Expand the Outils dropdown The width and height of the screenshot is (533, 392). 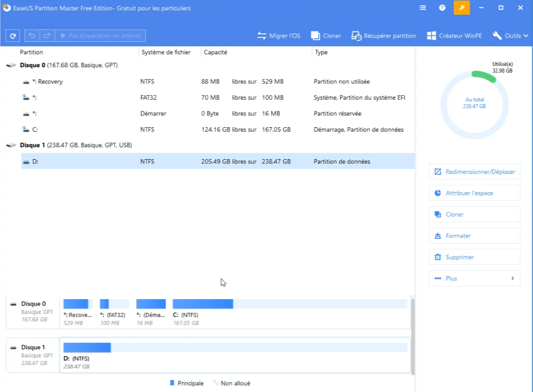[510, 35]
